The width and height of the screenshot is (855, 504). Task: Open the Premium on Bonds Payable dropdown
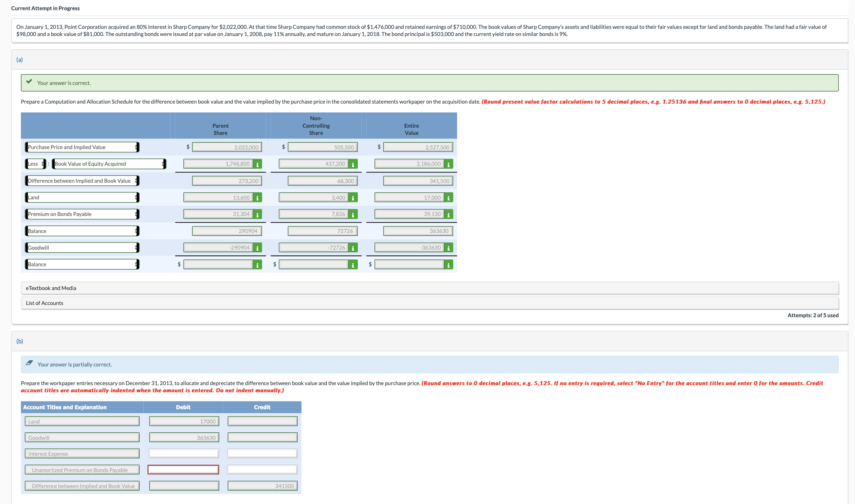click(82, 214)
